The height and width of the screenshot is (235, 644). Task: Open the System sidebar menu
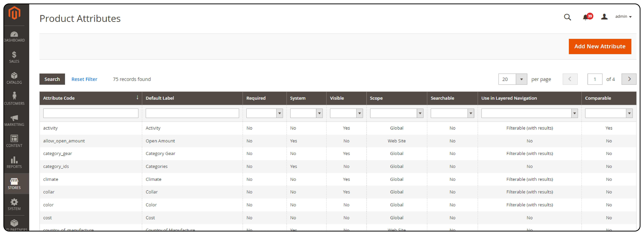tap(14, 205)
